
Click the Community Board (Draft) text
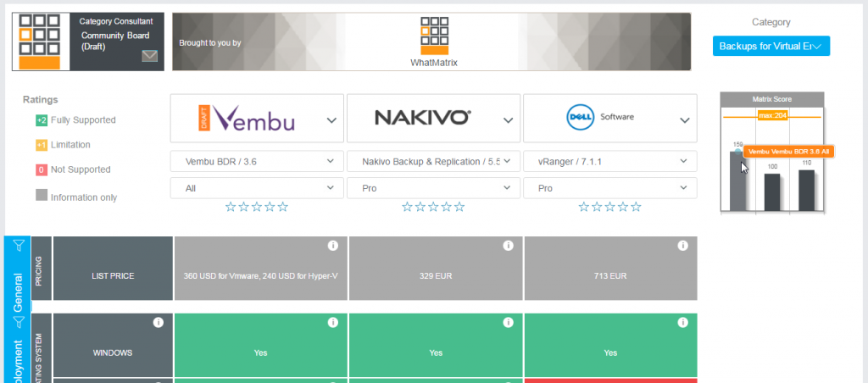[x=115, y=41]
